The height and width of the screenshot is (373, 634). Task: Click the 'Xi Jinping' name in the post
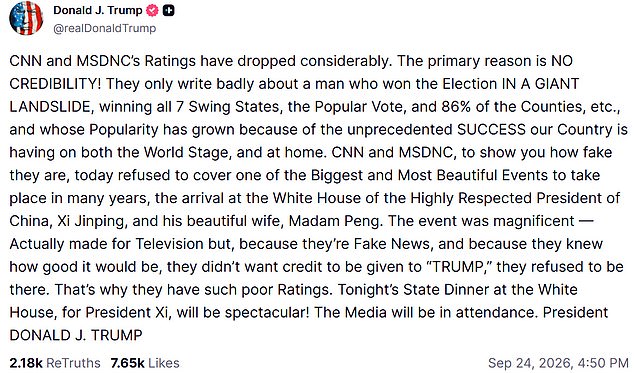point(91,221)
